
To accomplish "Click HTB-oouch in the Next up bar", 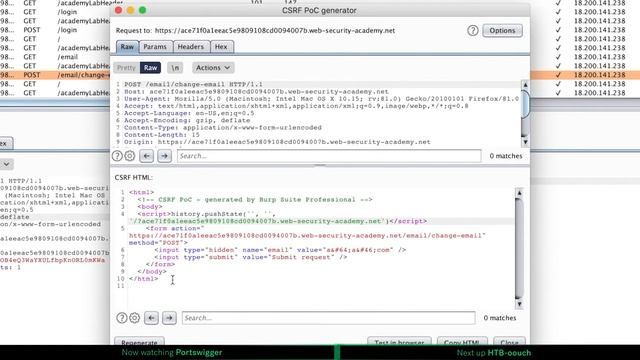I will click(x=509, y=353).
